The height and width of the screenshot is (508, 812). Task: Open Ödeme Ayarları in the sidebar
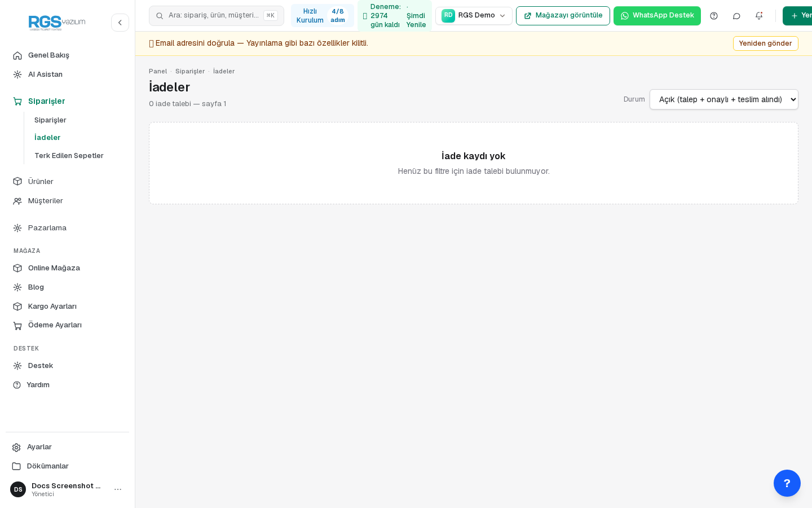click(x=68, y=325)
